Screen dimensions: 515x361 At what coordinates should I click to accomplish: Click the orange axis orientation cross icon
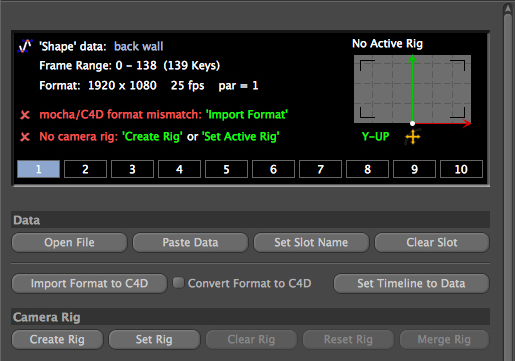click(x=413, y=137)
